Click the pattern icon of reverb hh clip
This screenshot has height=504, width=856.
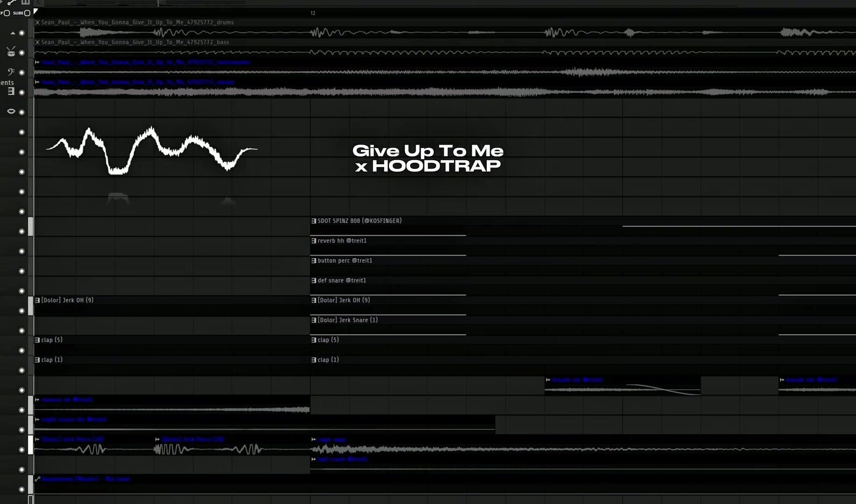click(x=314, y=241)
